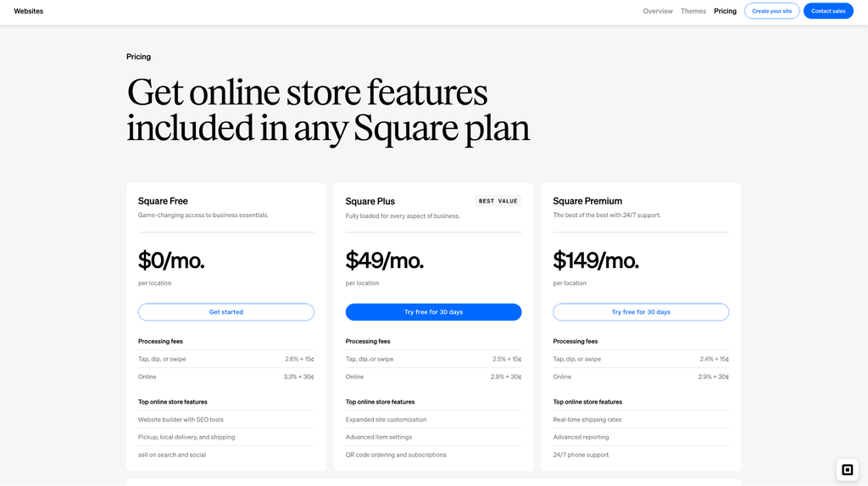This screenshot has width=868, height=486.
Task: Open the Square chat widget icon
Action: [x=847, y=470]
